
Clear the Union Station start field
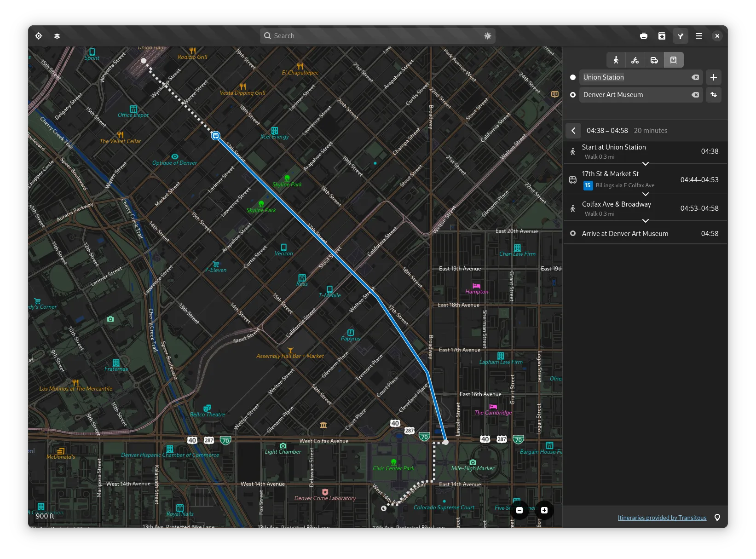coord(695,77)
